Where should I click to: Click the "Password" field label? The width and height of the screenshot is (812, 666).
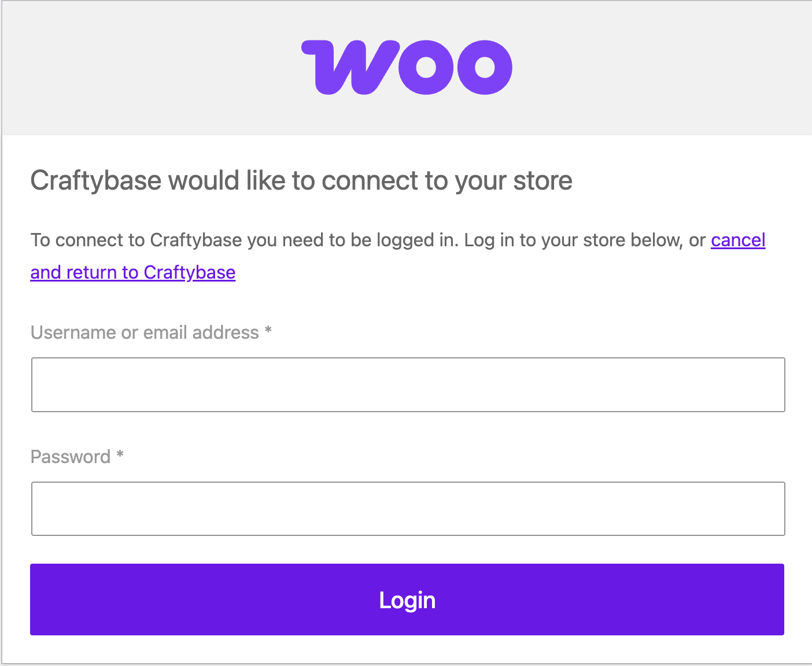pos(71,457)
